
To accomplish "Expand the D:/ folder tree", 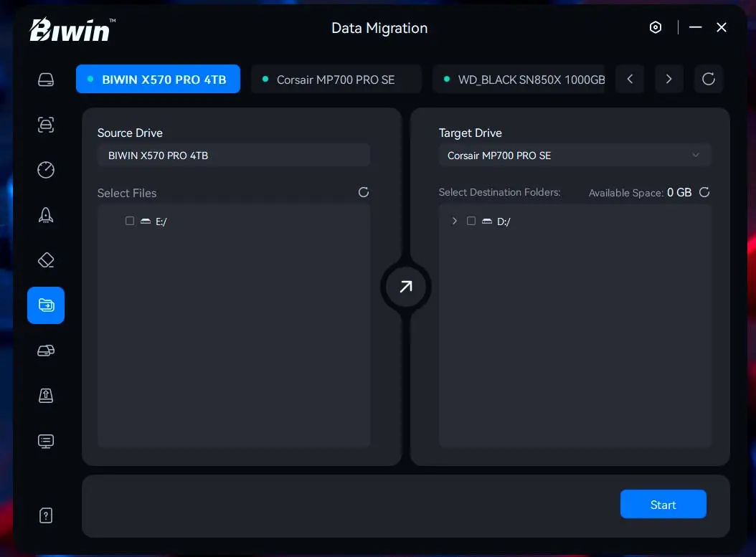I will point(454,222).
